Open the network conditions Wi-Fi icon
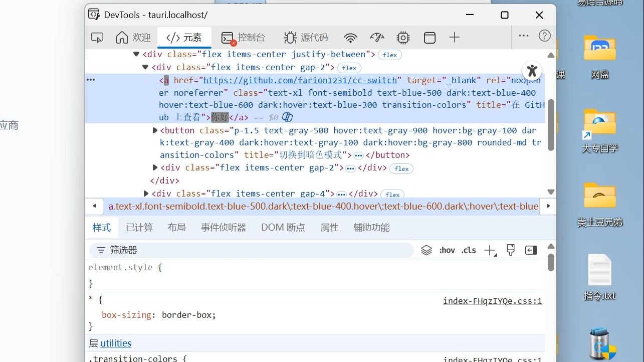This screenshot has height=362, width=644. [350, 37]
